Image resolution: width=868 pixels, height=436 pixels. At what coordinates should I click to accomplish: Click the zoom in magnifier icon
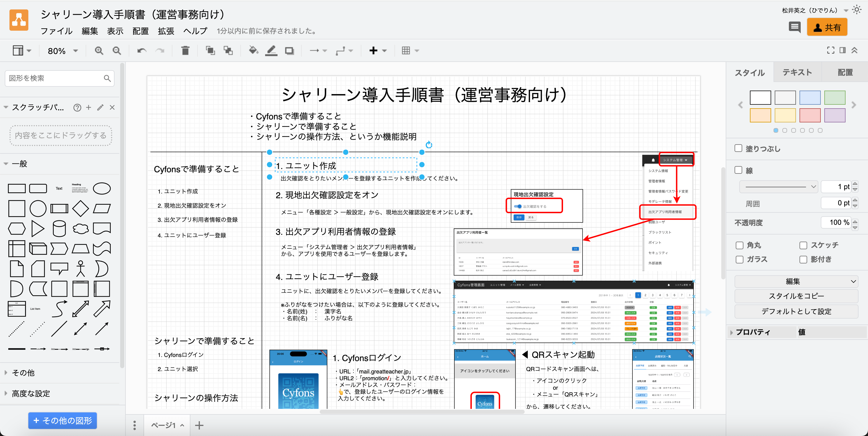click(x=99, y=51)
